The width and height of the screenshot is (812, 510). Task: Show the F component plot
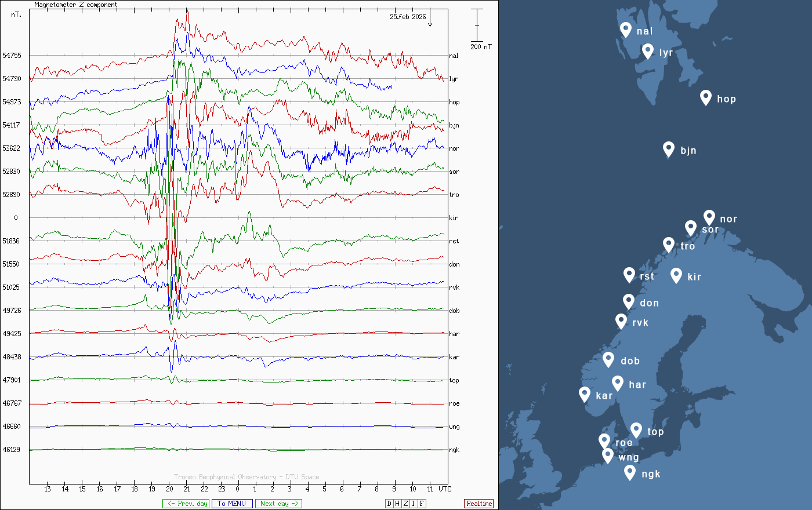422,504
